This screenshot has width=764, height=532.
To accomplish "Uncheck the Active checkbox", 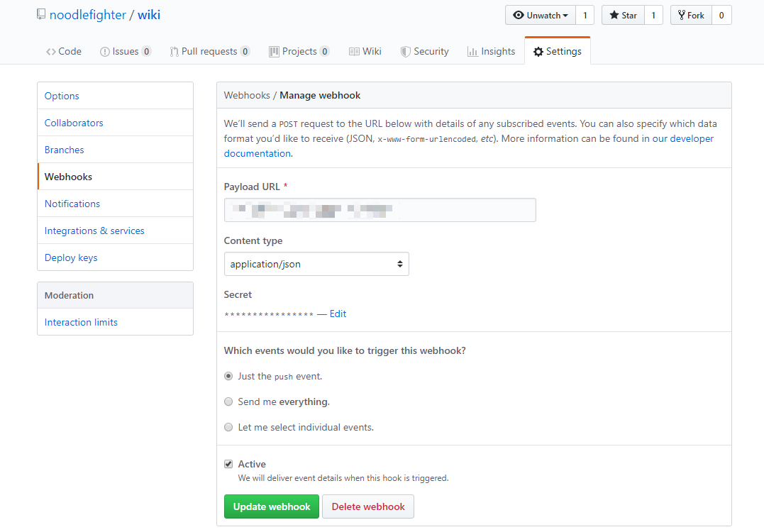I will pos(228,465).
